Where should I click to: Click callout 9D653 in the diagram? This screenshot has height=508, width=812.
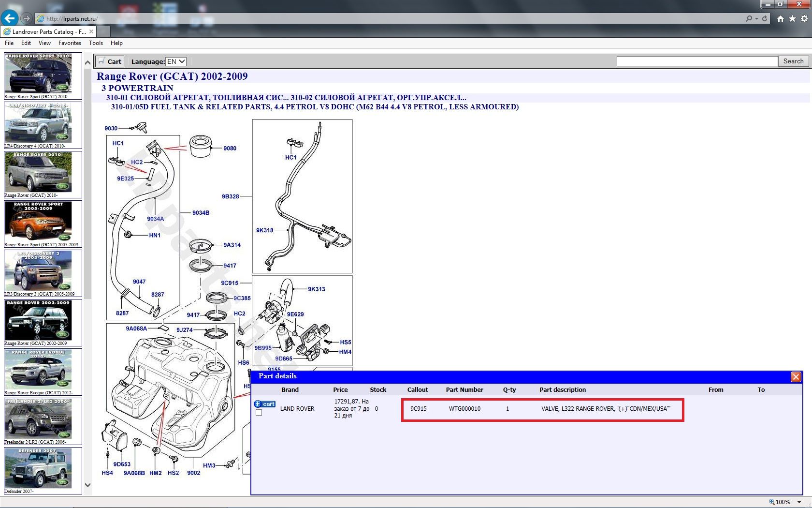[x=122, y=464]
